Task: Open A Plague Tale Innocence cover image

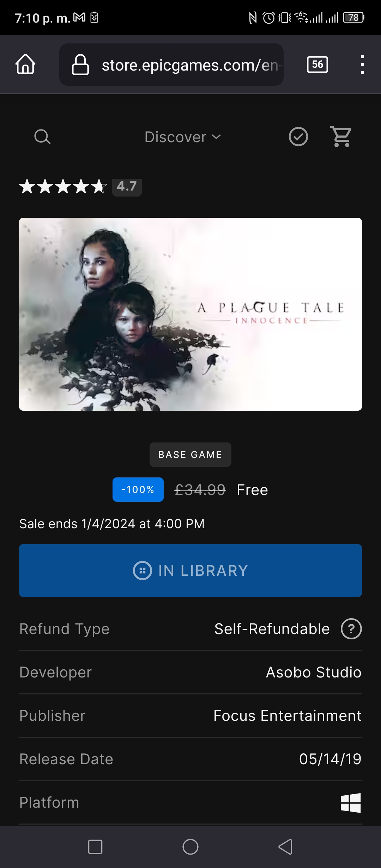Action: point(190,314)
